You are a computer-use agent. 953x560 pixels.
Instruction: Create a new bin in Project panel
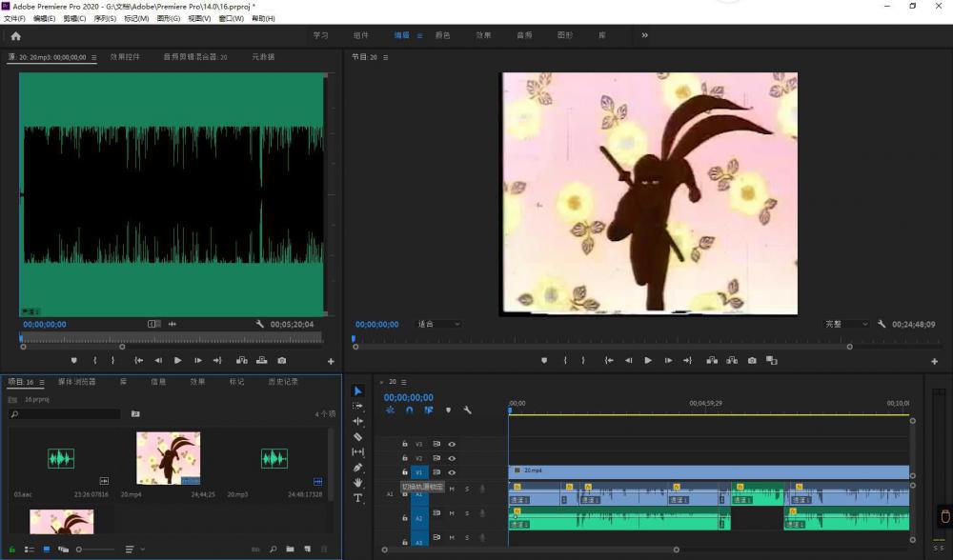coord(290,550)
